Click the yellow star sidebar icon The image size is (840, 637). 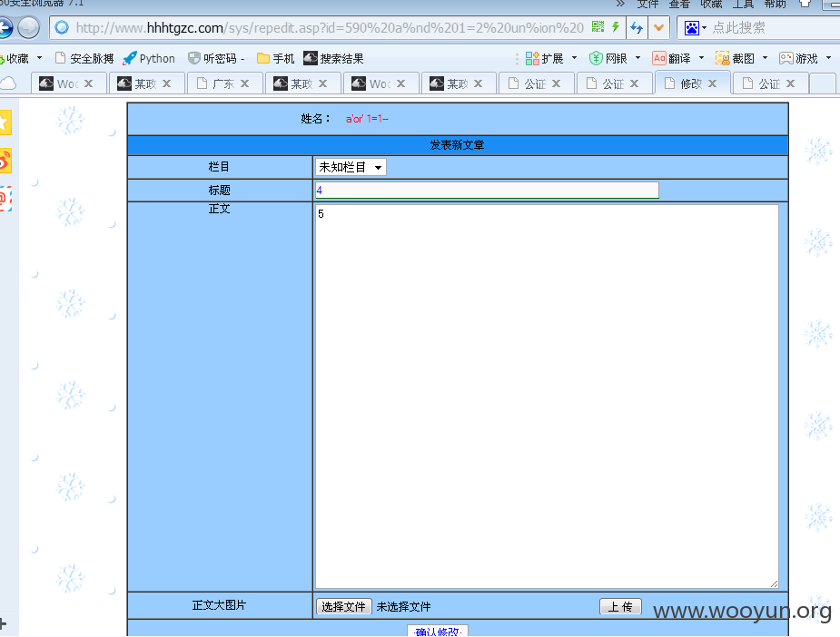(5, 122)
